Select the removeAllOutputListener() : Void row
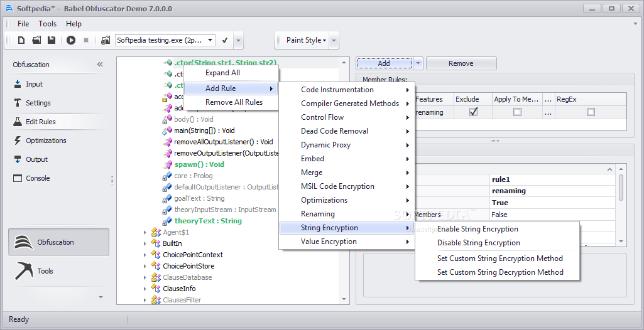The image size is (644, 330). tap(224, 142)
